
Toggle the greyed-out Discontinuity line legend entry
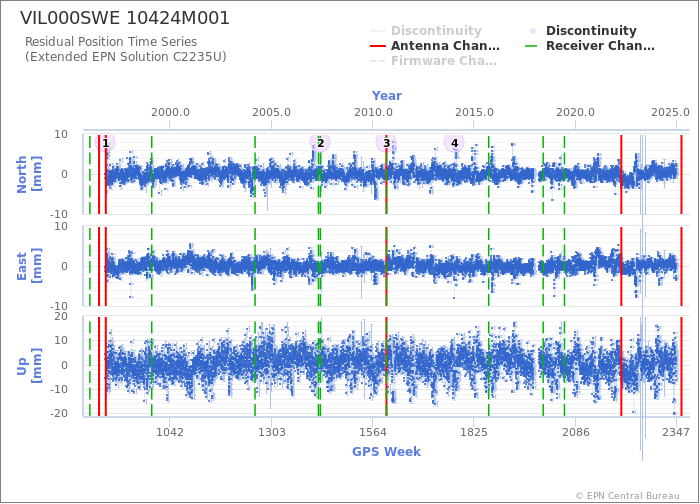(x=426, y=31)
